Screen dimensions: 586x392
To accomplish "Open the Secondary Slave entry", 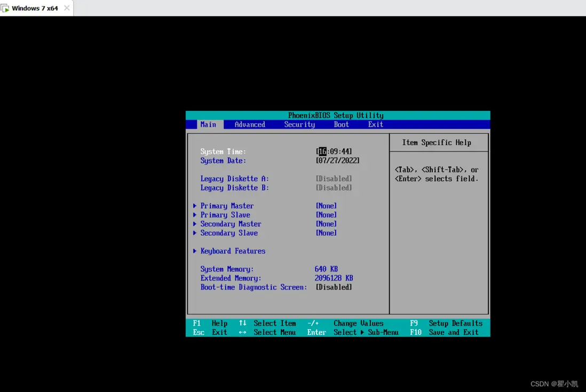I will (229, 233).
